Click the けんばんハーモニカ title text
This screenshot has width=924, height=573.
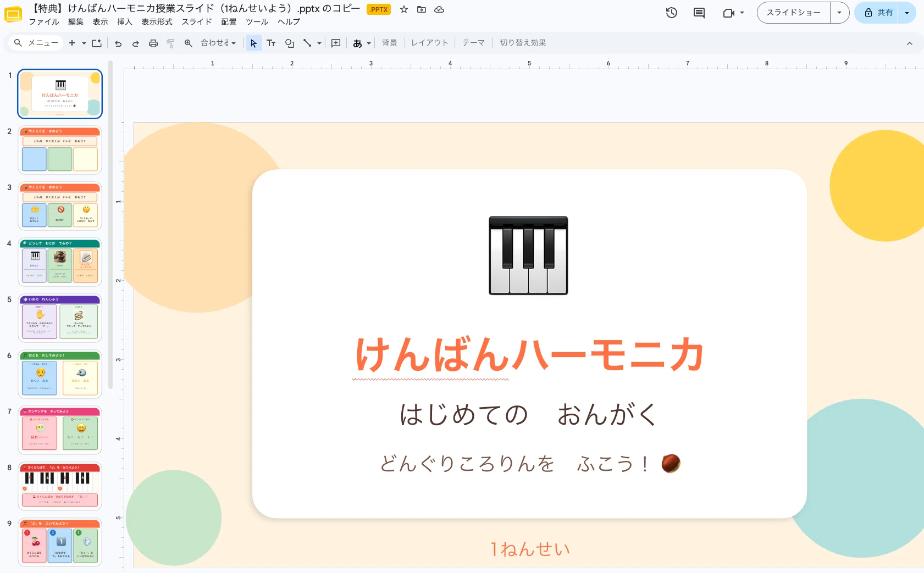[x=529, y=355]
